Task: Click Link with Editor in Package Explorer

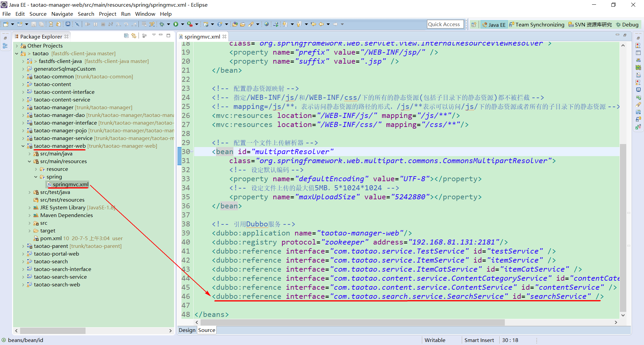Action: pyautogui.click(x=134, y=36)
